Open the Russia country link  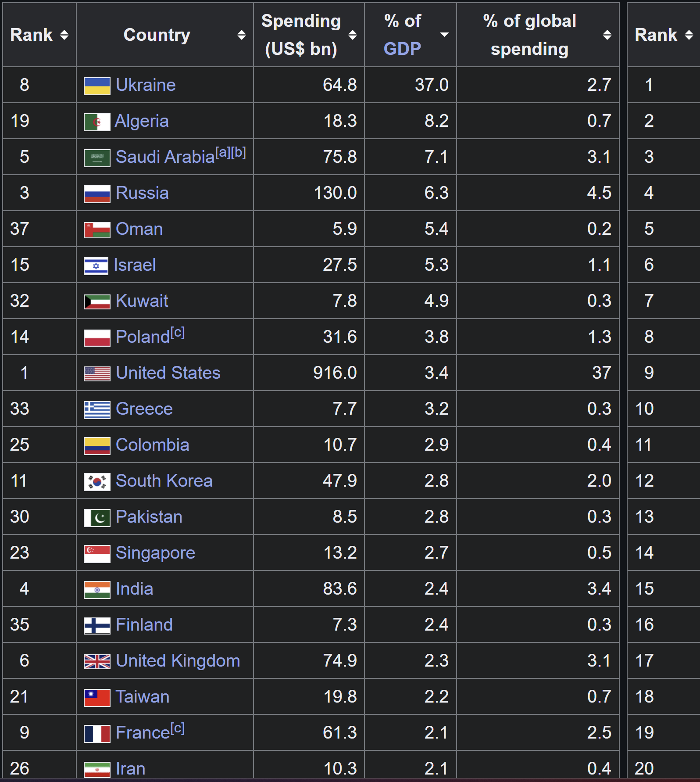click(x=142, y=193)
